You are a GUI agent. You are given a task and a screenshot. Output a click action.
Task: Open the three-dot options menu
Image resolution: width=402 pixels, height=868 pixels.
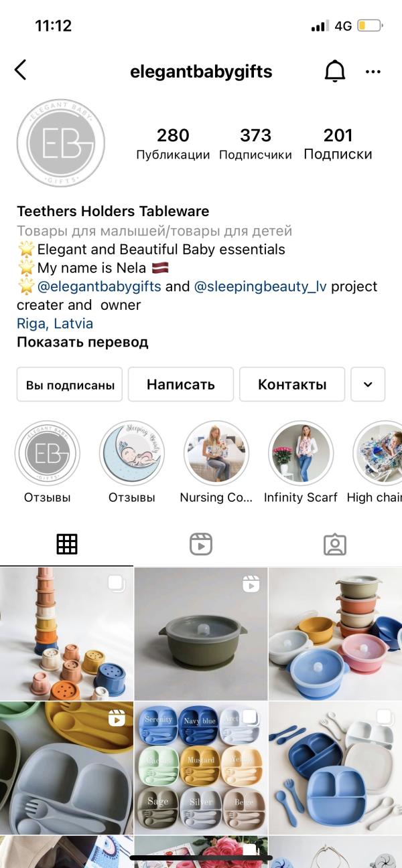(373, 72)
